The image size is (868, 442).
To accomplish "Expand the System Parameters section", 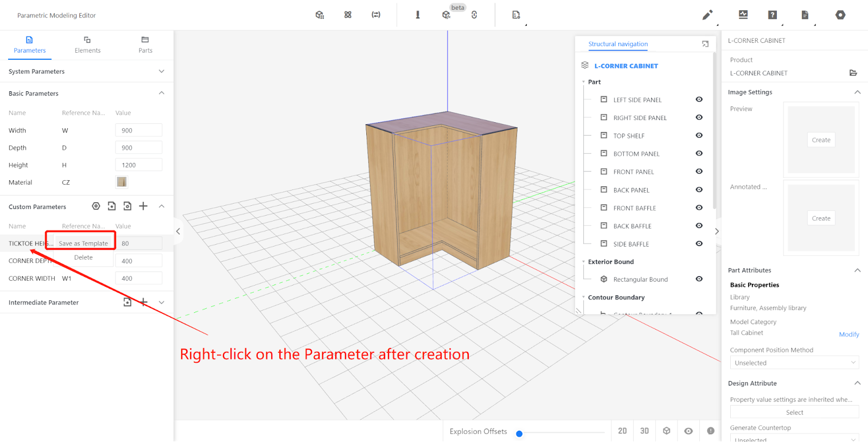I will [161, 72].
